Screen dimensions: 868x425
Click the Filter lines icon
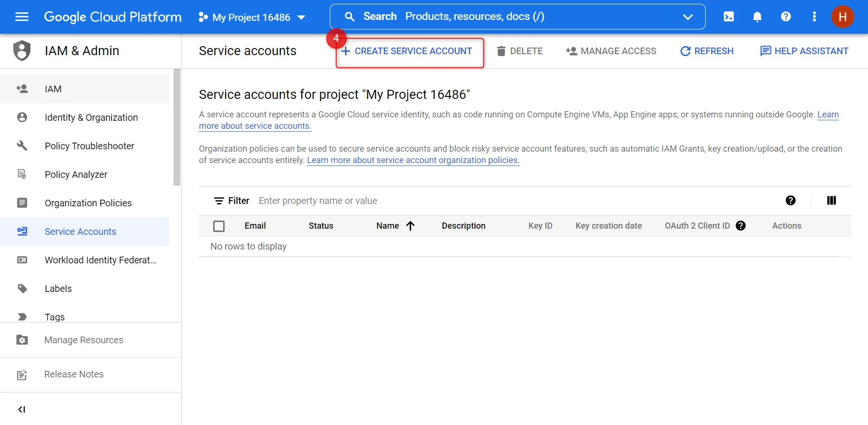[219, 201]
